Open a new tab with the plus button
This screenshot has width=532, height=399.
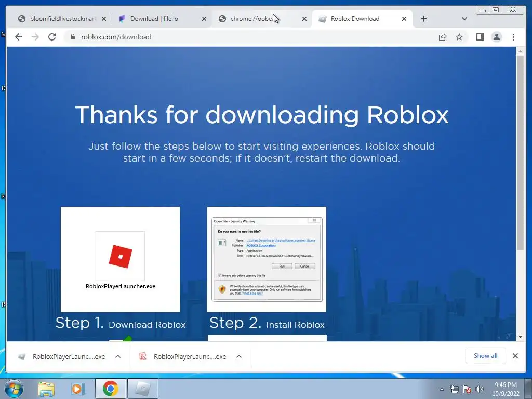pos(424,19)
